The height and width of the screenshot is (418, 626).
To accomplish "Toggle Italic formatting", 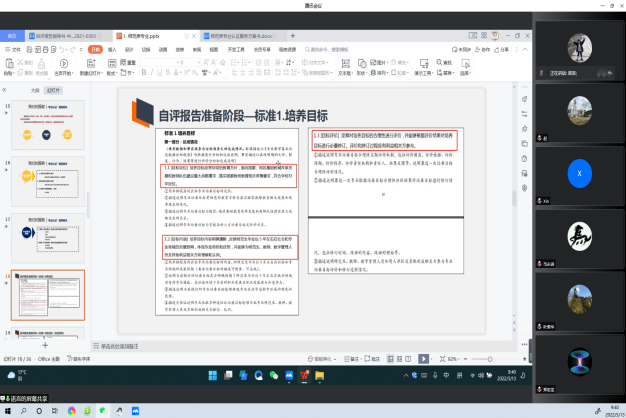I will click(152, 72).
